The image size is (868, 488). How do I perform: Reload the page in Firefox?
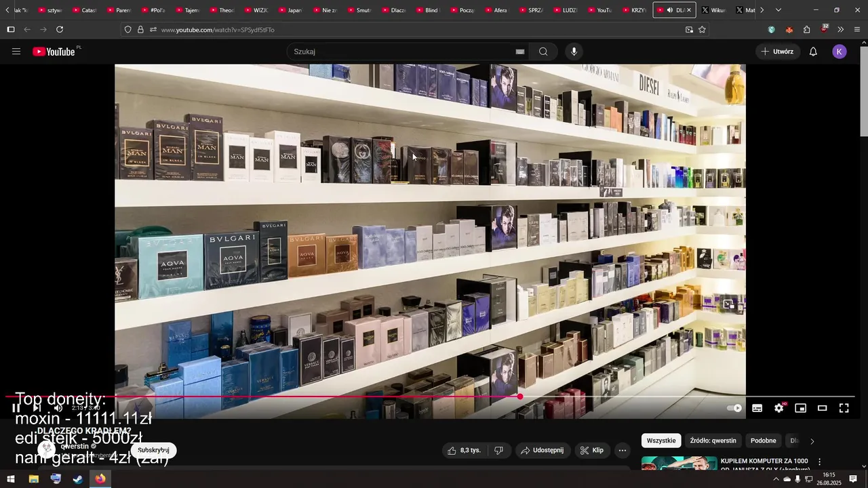(x=60, y=30)
